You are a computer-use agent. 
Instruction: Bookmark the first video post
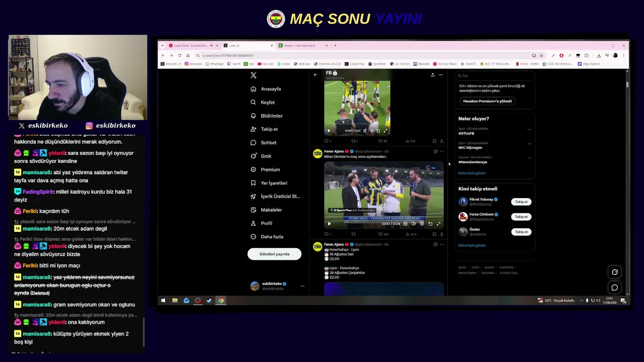(x=434, y=141)
